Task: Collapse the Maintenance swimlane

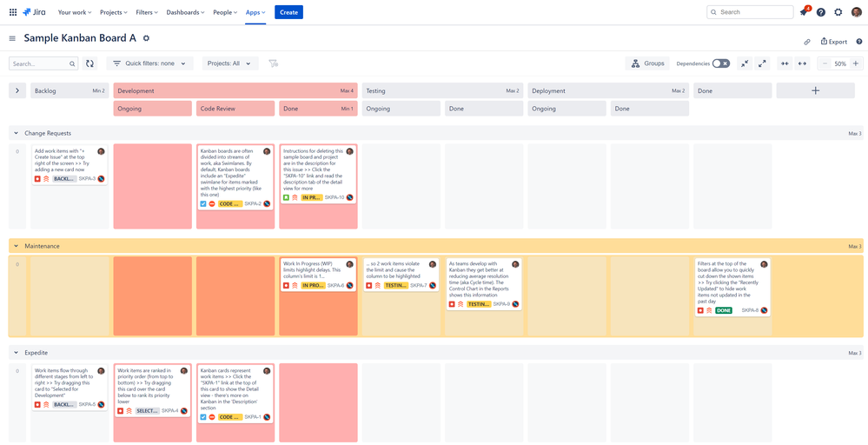Action: click(17, 246)
